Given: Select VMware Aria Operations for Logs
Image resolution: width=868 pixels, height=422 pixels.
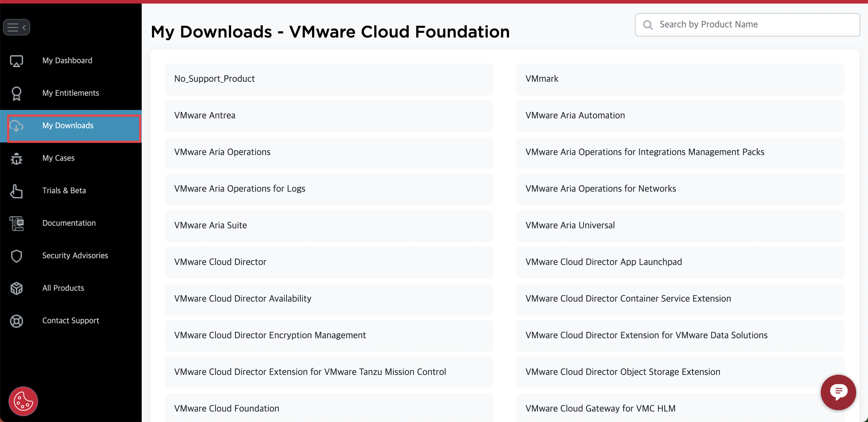Looking at the screenshot, I should (x=329, y=189).
